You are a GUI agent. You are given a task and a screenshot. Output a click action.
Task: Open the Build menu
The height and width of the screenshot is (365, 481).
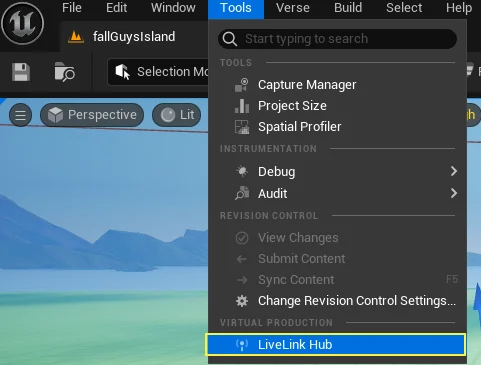click(x=348, y=8)
